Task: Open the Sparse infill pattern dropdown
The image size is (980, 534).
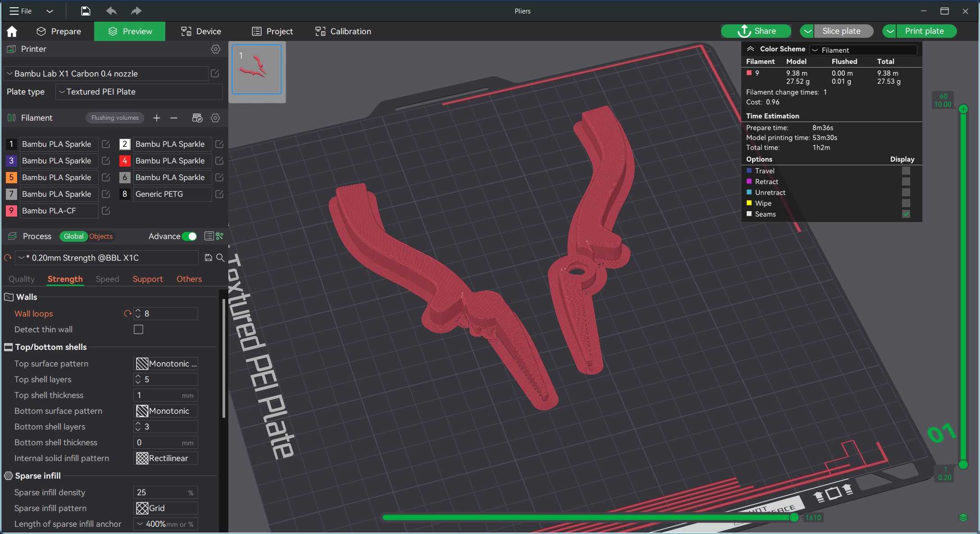Action: coord(166,508)
